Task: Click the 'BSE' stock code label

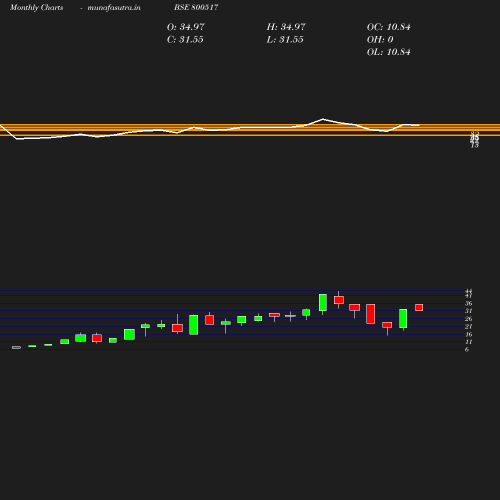Action: pyautogui.click(x=196, y=7)
